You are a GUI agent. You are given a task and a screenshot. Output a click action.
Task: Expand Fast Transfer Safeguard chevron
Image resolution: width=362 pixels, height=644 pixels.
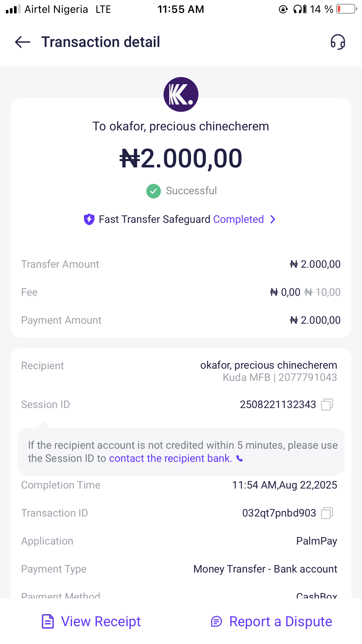point(273,219)
